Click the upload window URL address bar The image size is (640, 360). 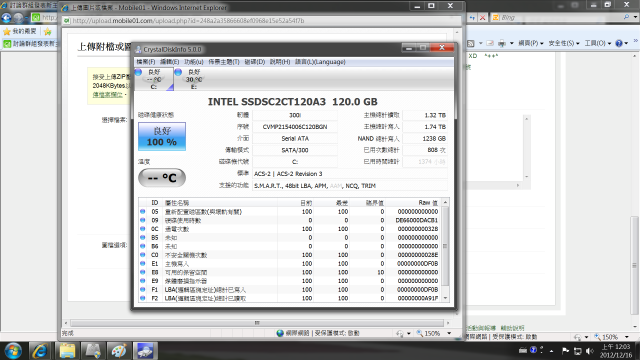tap(261, 21)
